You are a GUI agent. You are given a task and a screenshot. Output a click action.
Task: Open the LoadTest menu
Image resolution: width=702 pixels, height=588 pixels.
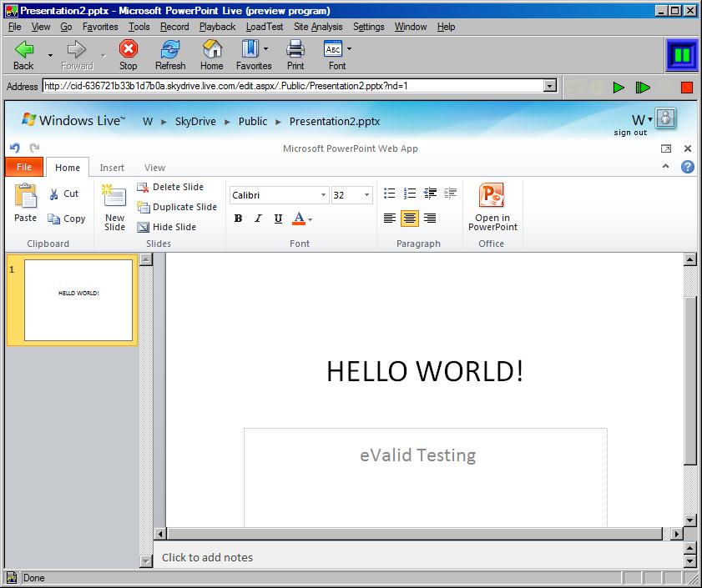[x=265, y=27]
